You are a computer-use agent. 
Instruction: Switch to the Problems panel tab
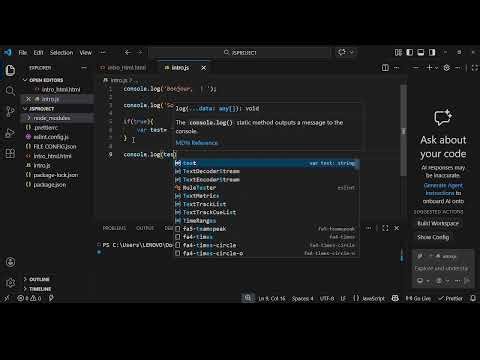point(114,228)
